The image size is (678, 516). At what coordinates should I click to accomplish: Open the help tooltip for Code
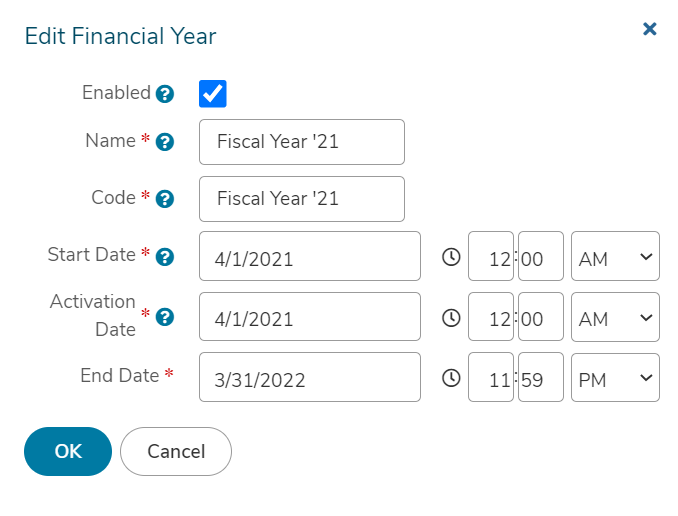tap(165, 199)
